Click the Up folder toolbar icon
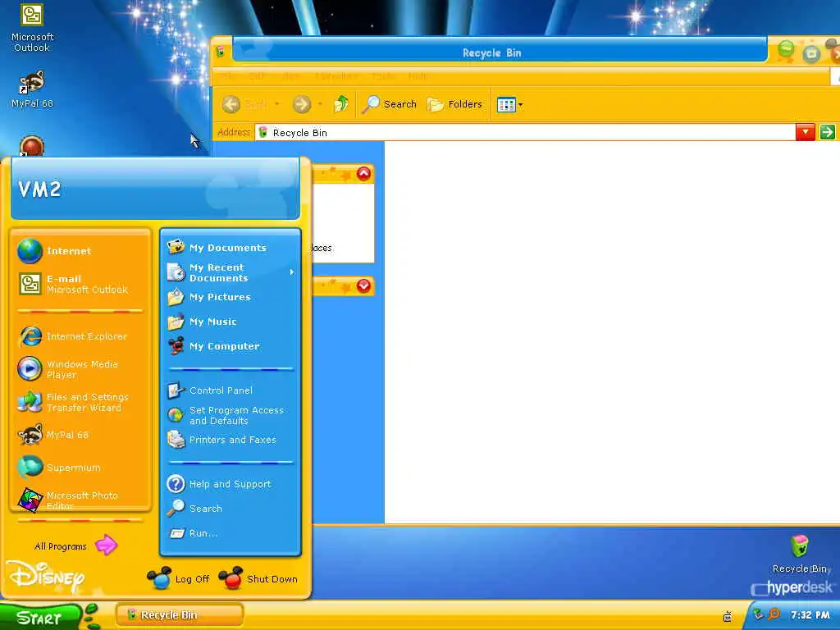 click(340, 104)
